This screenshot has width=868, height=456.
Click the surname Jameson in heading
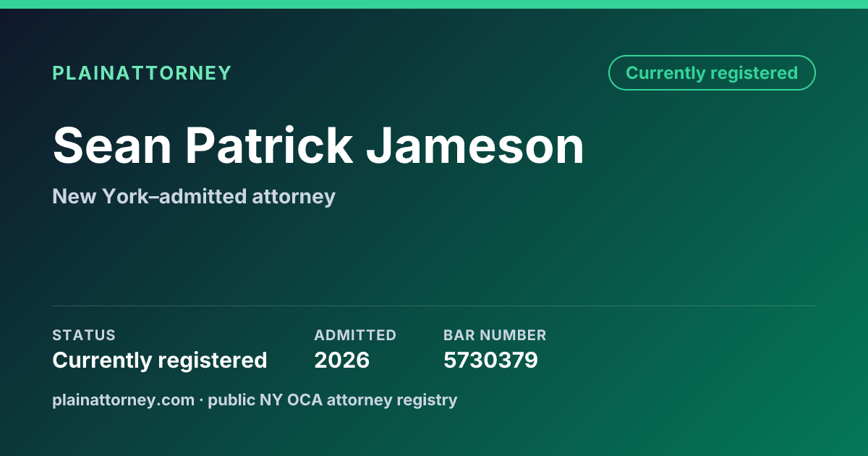475,146
